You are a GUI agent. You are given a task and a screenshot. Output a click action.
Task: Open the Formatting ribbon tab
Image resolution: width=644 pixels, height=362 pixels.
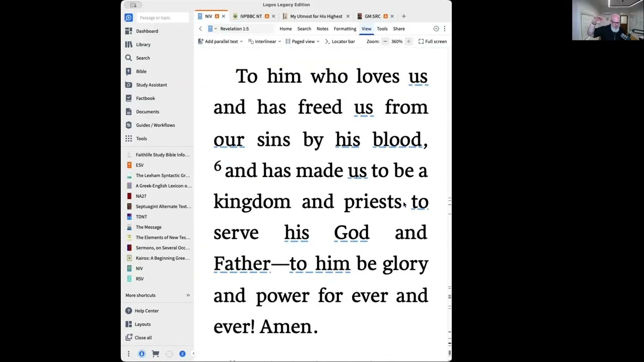[345, 29]
